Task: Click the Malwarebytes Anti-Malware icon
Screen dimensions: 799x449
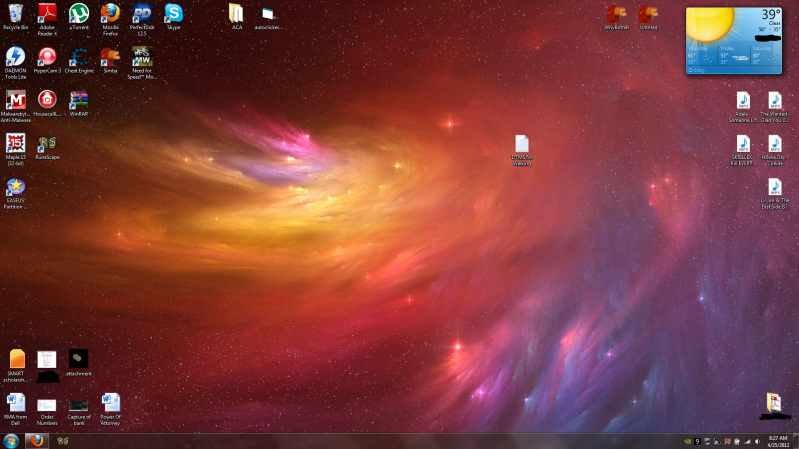Action: [x=15, y=100]
